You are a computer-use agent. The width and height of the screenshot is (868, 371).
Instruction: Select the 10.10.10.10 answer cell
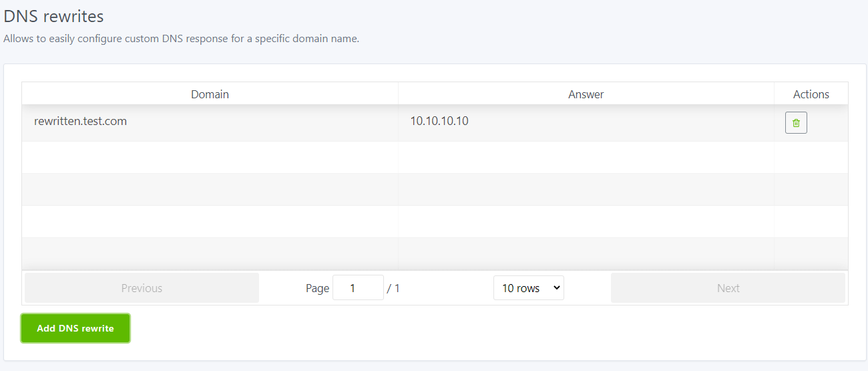point(439,122)
